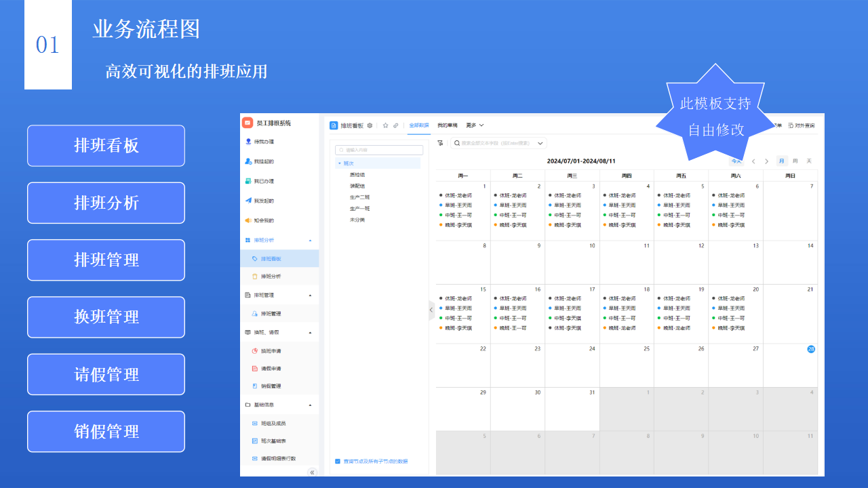The height and width of the screenshot is (488, 868).
Task: Open the filter icon left of search
Action: tap(440, 143)
